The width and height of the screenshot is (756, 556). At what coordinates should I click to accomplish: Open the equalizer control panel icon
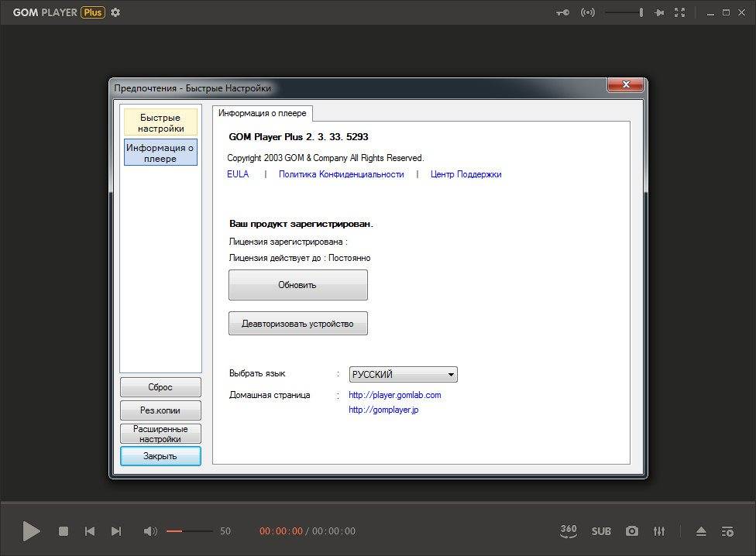pos(659,531)
